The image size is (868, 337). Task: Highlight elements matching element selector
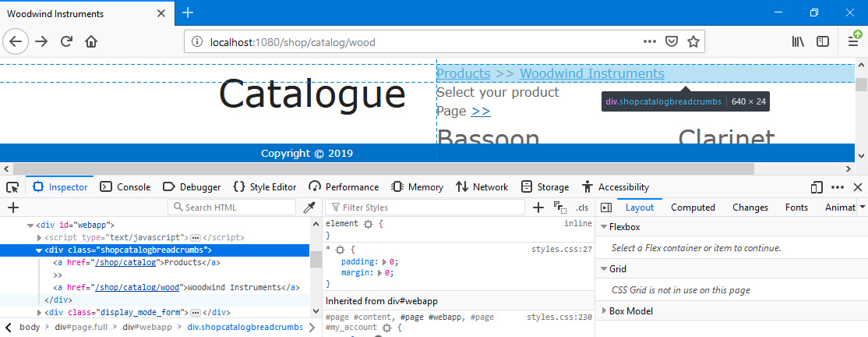[x=368, y=224]
